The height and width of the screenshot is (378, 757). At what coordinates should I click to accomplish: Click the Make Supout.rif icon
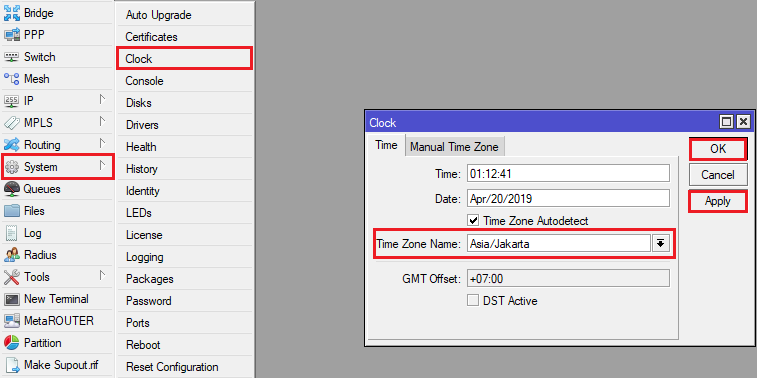click(12, 364)
